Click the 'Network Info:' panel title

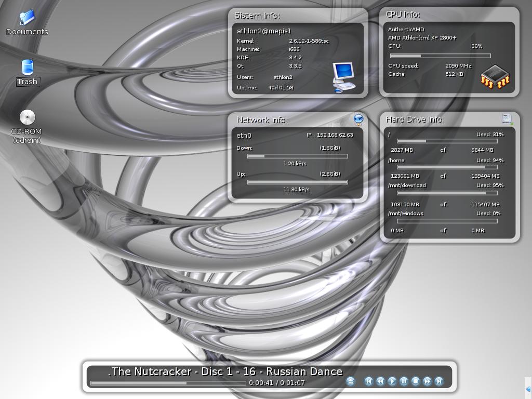[x=262, y=120]
